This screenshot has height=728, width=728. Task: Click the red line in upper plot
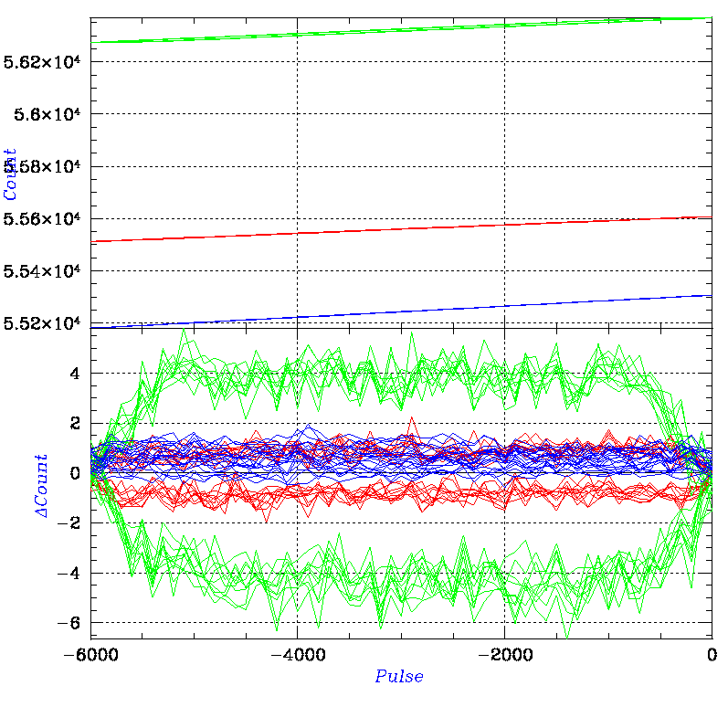point(401,229)
